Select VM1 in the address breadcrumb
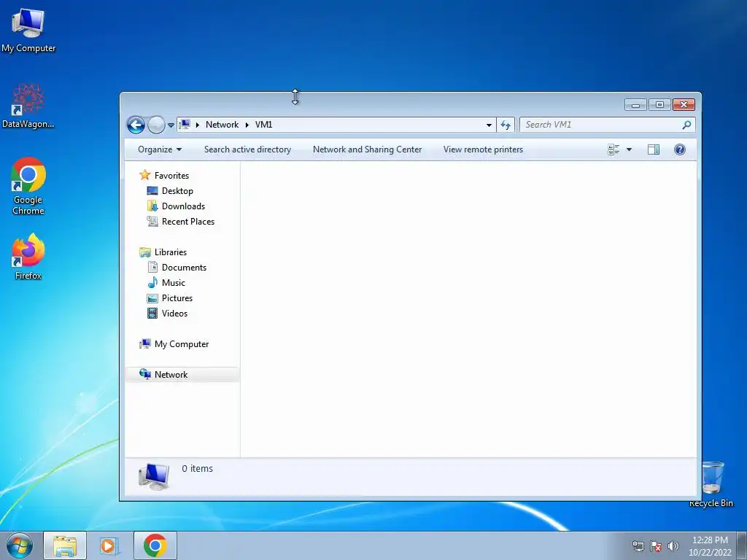 pos(263,125)
